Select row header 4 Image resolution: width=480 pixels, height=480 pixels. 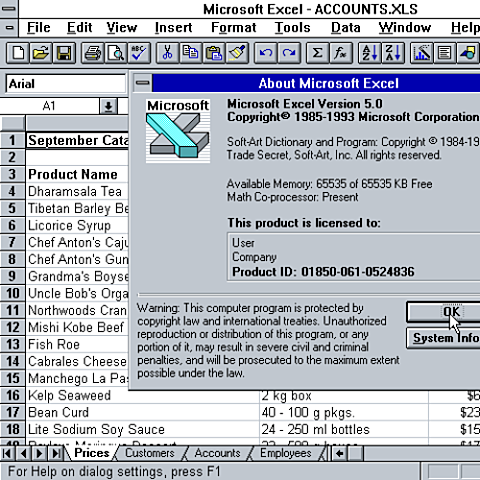pos(12,191)
